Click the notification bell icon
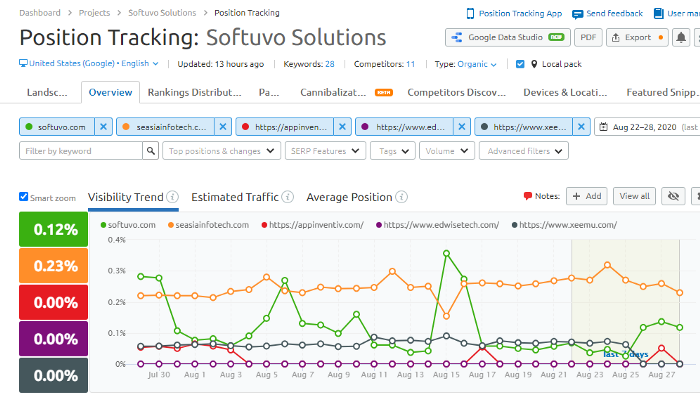This screenshot has width=700, height=406. coord(682,38)
